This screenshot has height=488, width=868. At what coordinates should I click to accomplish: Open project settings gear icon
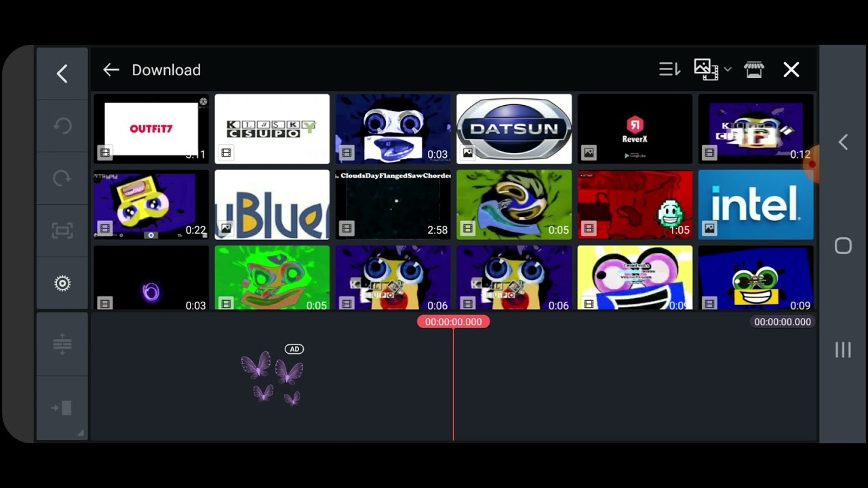62,283
